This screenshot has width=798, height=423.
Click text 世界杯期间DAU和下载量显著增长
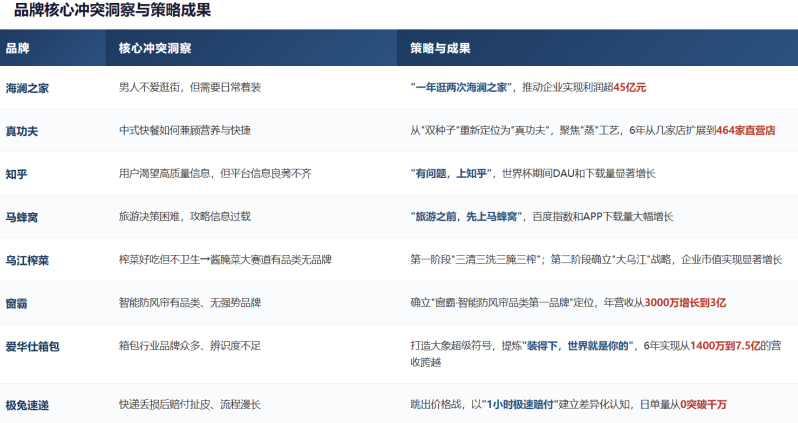579,174
